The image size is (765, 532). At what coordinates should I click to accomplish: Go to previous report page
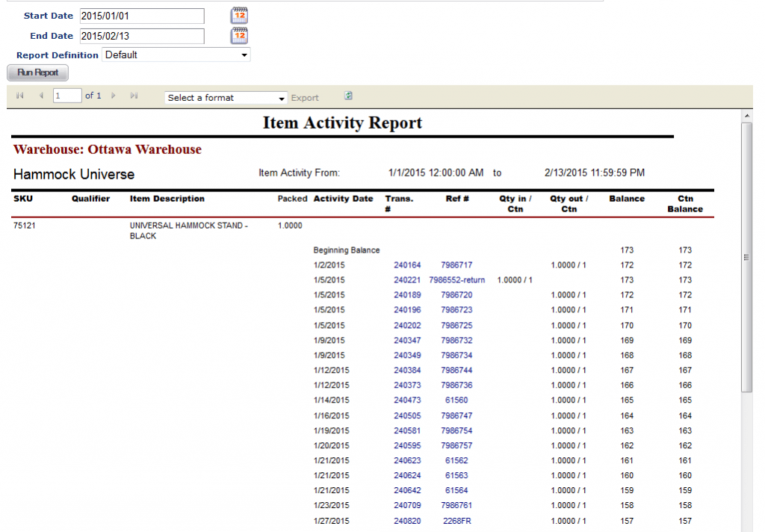(x=41, y=96)
